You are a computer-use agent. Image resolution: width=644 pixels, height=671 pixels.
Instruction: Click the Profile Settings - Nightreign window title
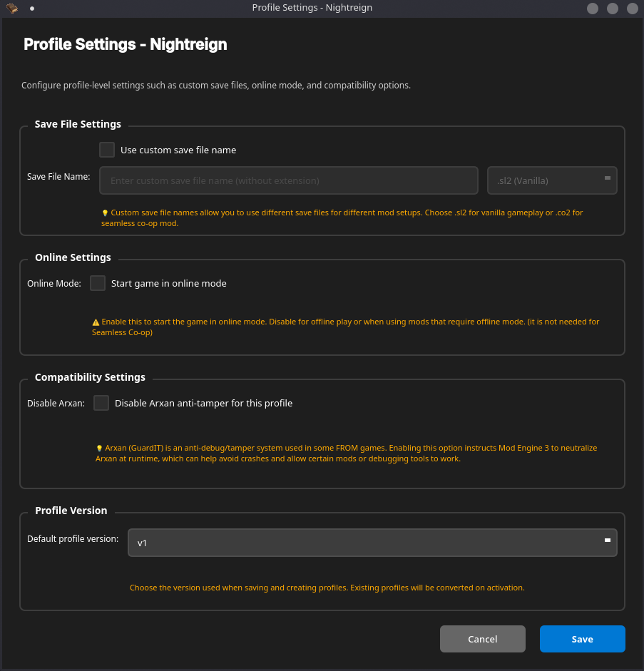pyautogui.click(x=312, y=8)
